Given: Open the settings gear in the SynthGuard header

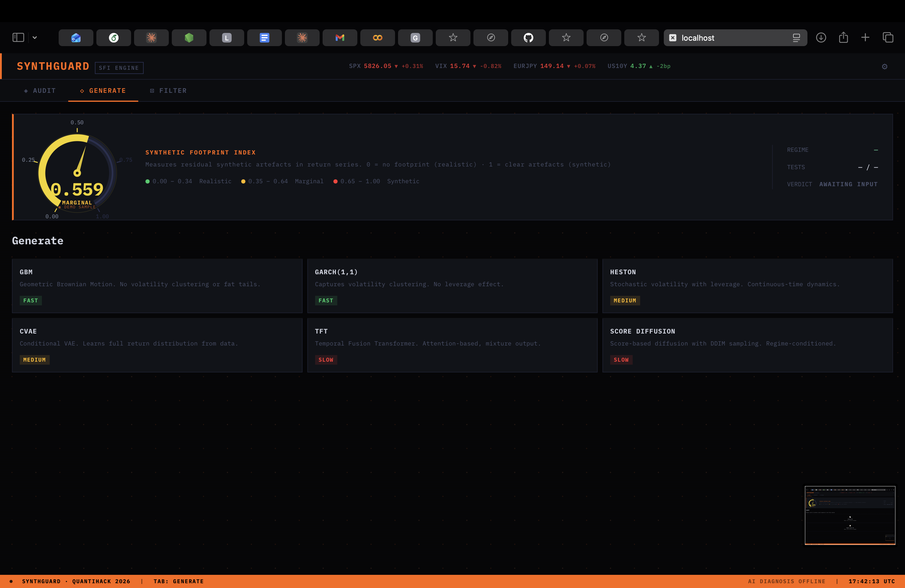Looking at the screenshot, I should click(884, 66).
